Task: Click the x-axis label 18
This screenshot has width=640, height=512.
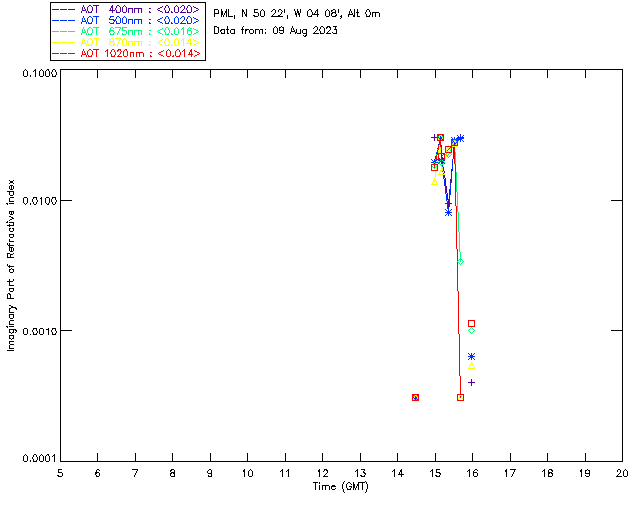Action: [547, 473]
